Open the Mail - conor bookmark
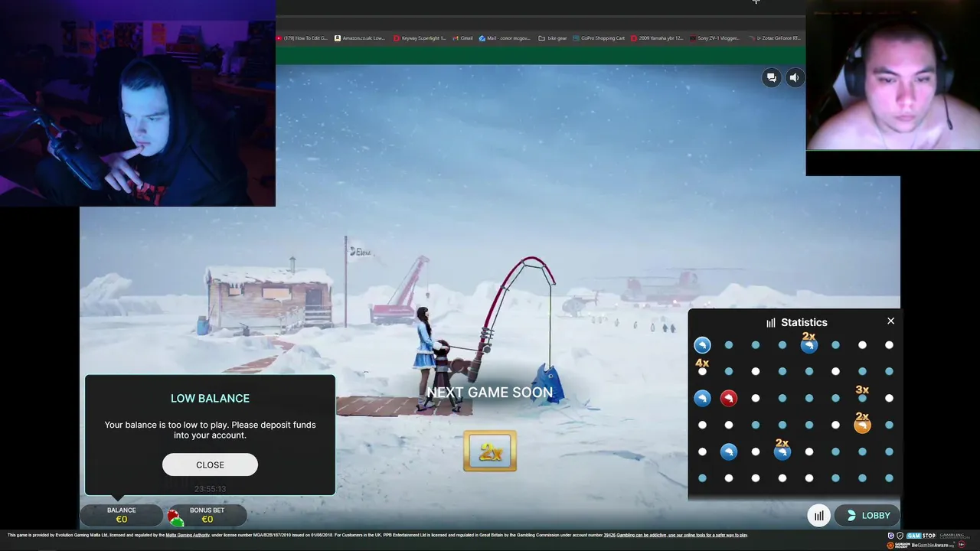Viewport: 980px width, 551px height. click(505, 38)
